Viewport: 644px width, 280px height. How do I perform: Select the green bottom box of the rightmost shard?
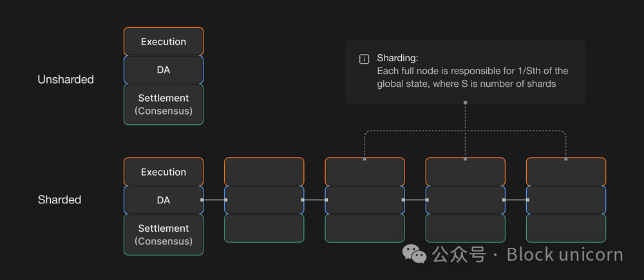(x=566, y=228)
